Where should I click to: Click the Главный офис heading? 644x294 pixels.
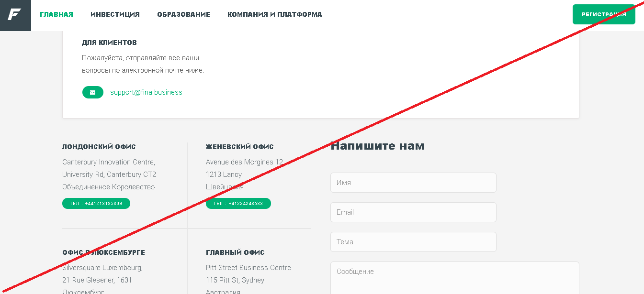235,252
